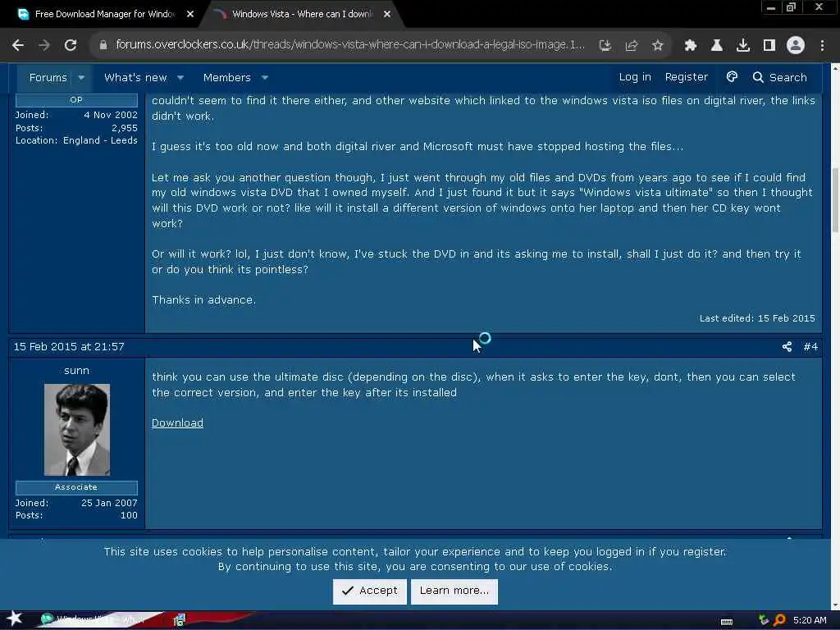Open the Chrome labs flask icon
This screenshot has height=630, width=840.
[x=717, y=46]
